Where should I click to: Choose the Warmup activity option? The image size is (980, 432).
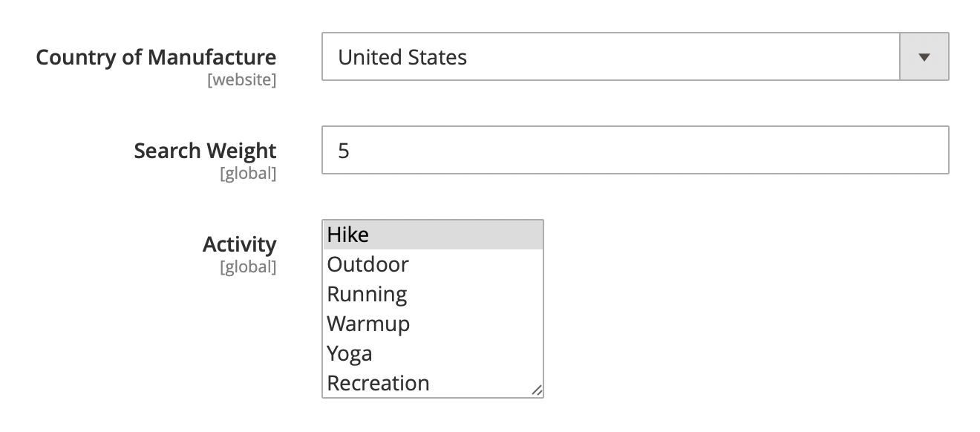432,324
